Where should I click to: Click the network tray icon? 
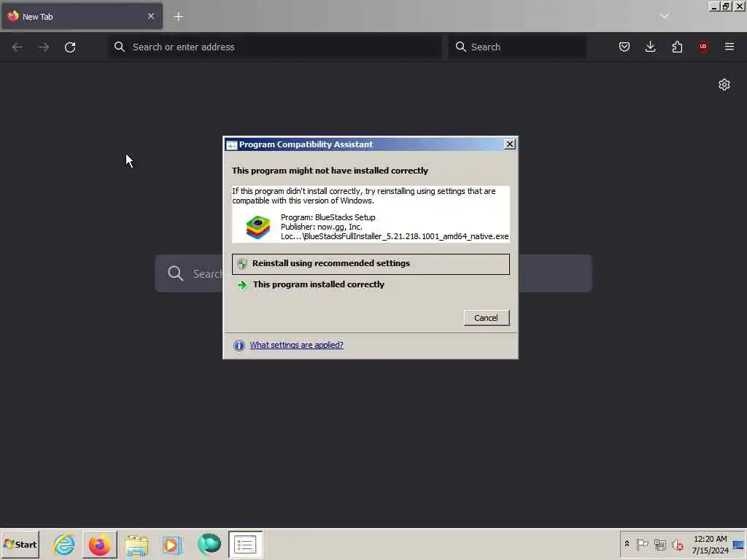click(659, 544)
